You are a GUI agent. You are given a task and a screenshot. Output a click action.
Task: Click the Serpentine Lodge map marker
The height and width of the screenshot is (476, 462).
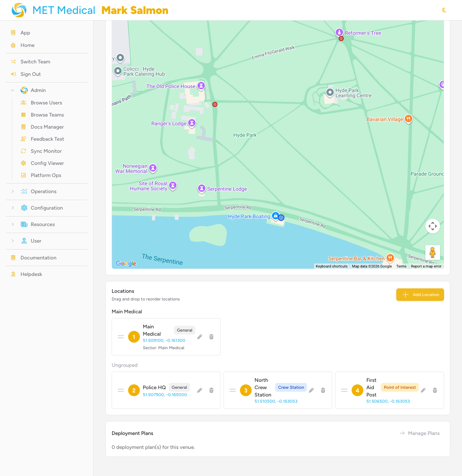point(202,188)
